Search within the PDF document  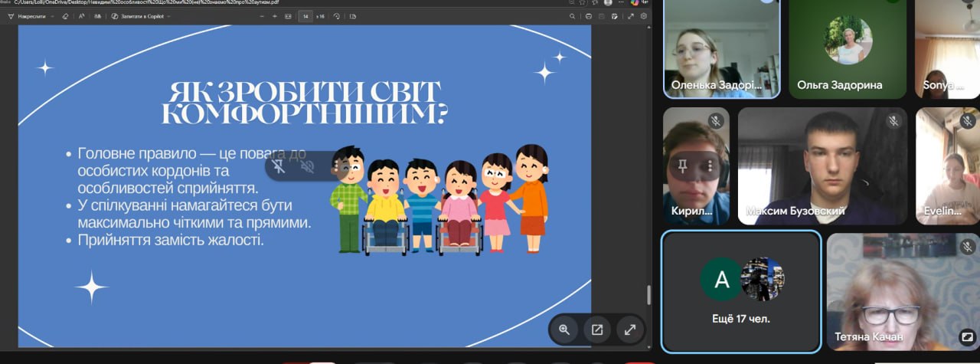[x=572, y=15]
